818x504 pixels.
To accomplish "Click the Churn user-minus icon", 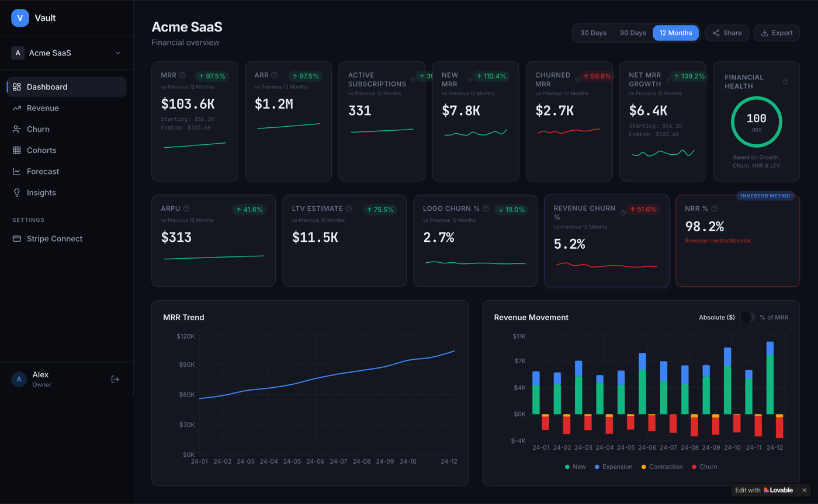I will coord(17,129).
